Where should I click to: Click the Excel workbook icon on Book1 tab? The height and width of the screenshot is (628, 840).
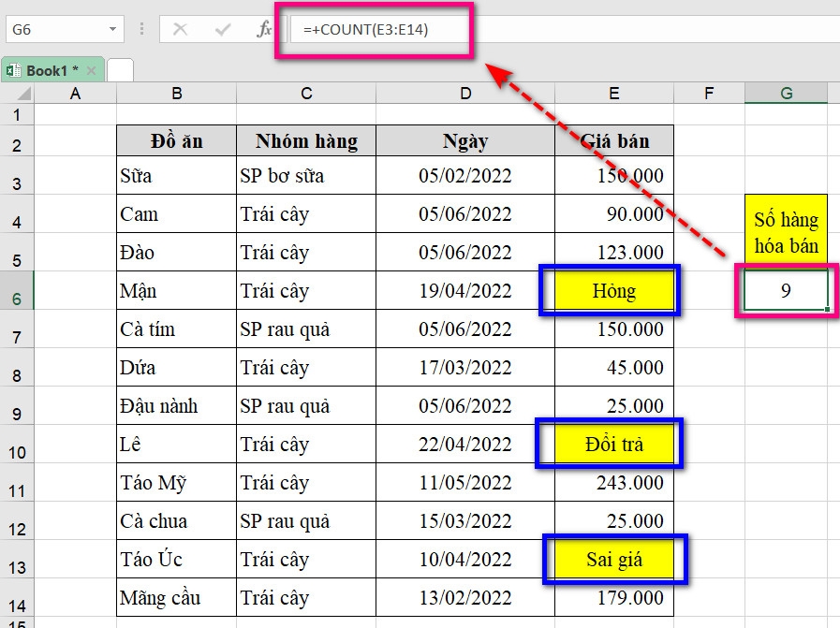(13, 69)
